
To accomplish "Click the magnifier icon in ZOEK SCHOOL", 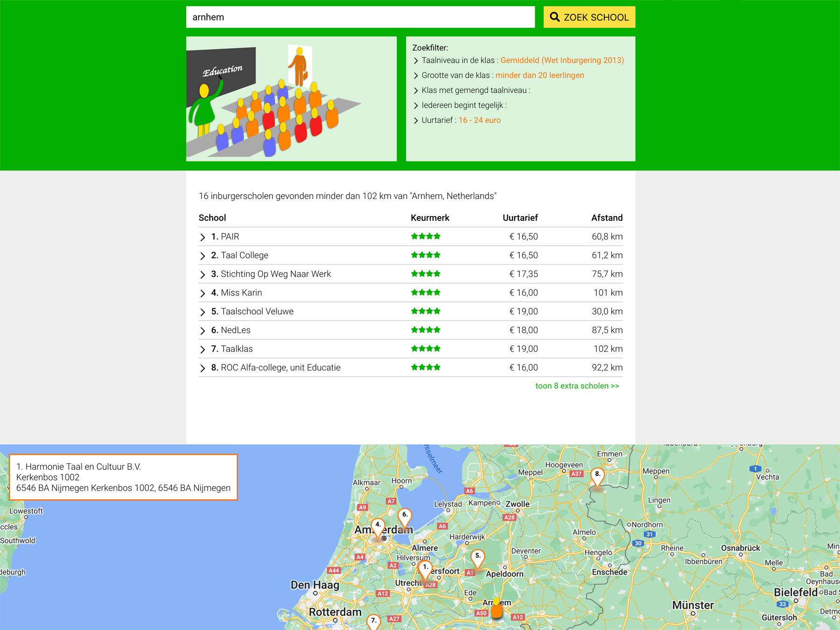I will [x=554, y=17].
